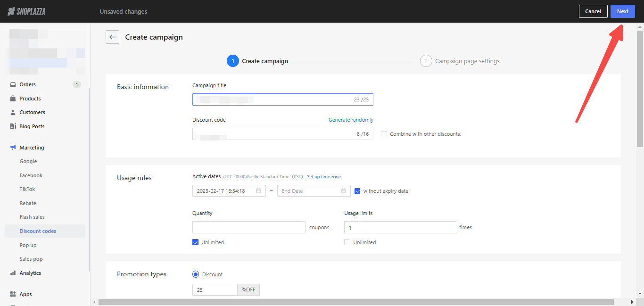Focus the Usage limits times input
This screenshot has width=644, height=306.
(x=401, y=227)
